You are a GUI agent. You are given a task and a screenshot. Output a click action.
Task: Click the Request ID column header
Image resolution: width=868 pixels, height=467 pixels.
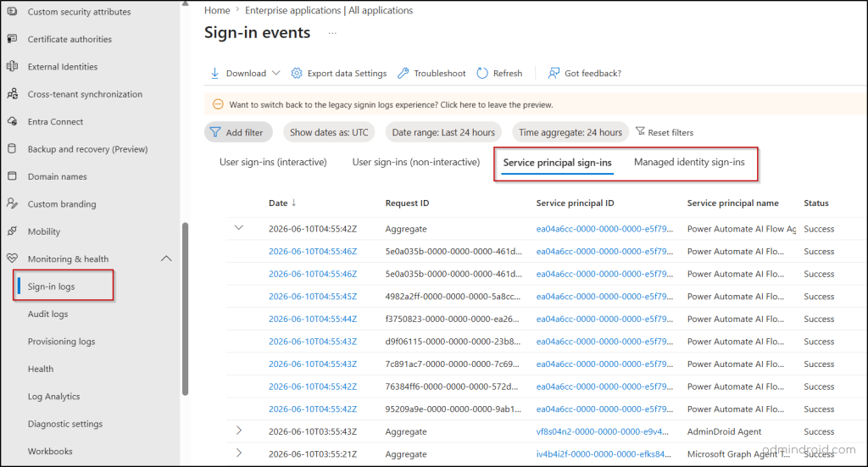coord(407,203)
